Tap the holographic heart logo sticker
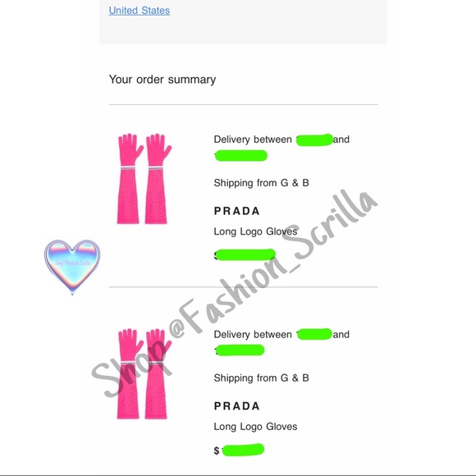This screenshot has width=476, height=476. (x=72, y=267)
